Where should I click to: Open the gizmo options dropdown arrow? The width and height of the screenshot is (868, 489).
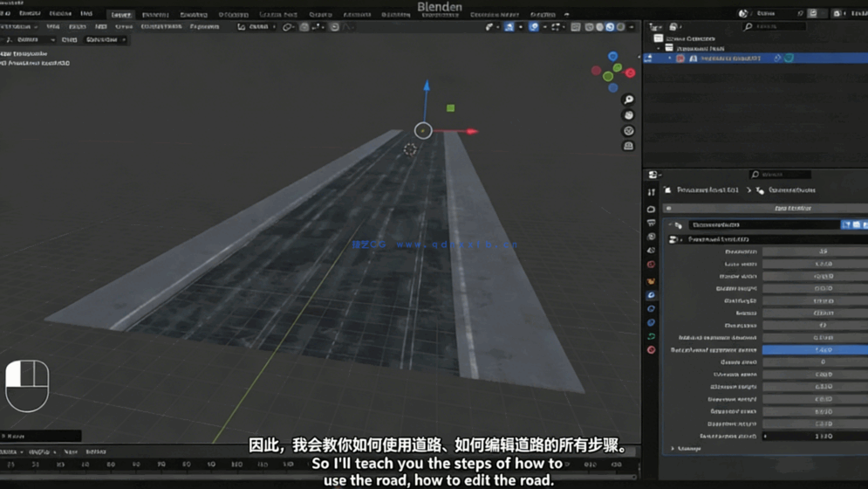(520, 26)
